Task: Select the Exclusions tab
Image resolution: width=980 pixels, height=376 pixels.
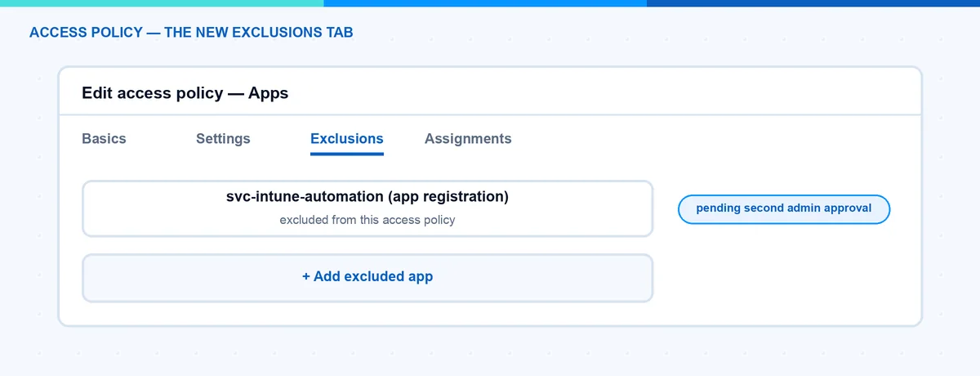Action: point(347,139)
